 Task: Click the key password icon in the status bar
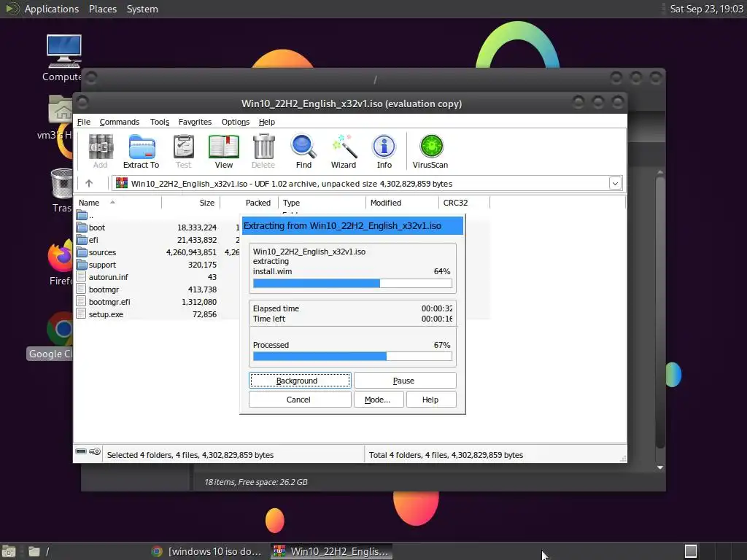(95, 451)
